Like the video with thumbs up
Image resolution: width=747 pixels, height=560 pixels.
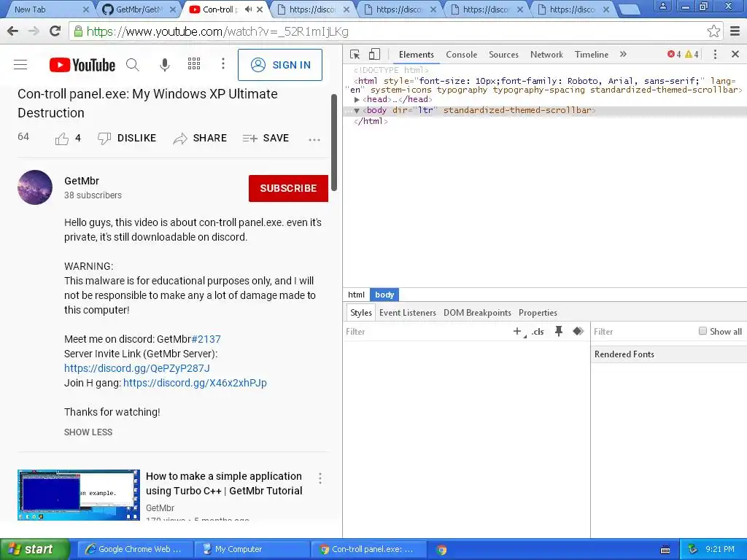point(62,139)
